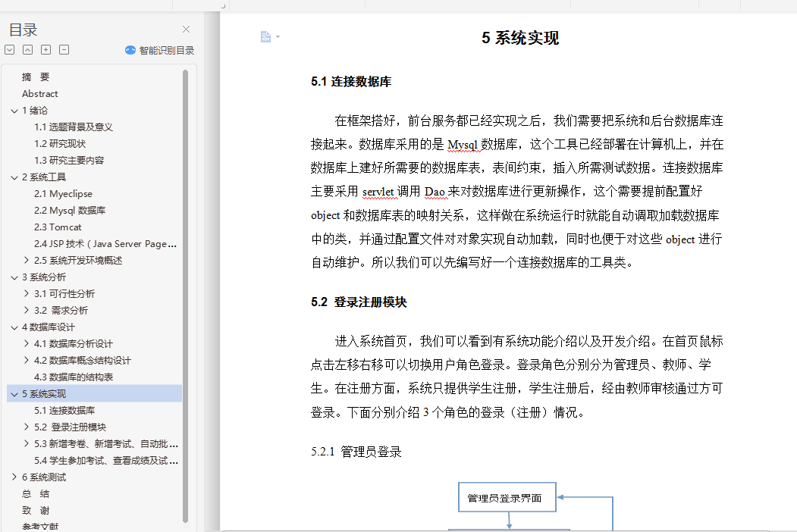Go to 参考文献 in outline
797x532 pixels.
tap(40, 527)
